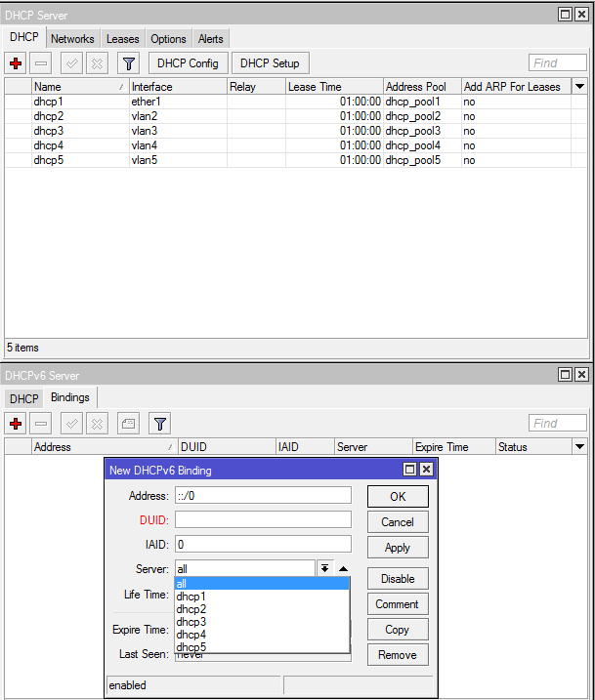Maximize the New DHCPv6 Binding dialog

coord(409,470)
